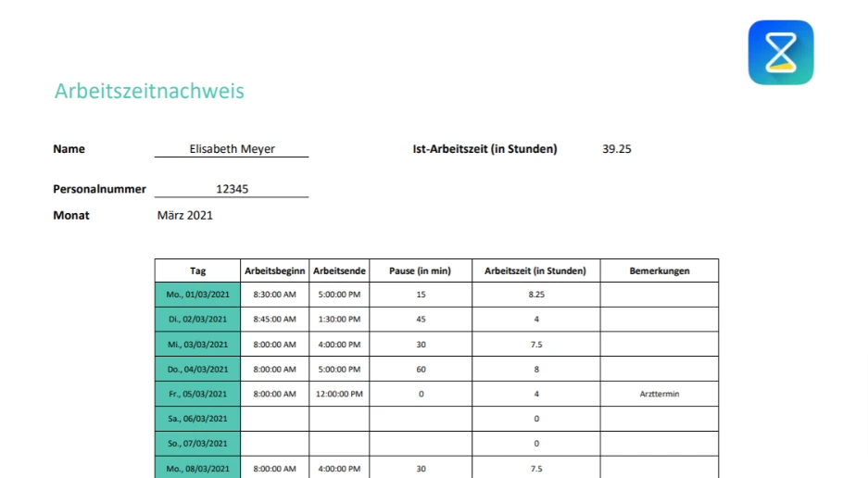The image size is (868, 478).
Task: Select the Pause (in min) column header
Action: [x=421, y=270]
